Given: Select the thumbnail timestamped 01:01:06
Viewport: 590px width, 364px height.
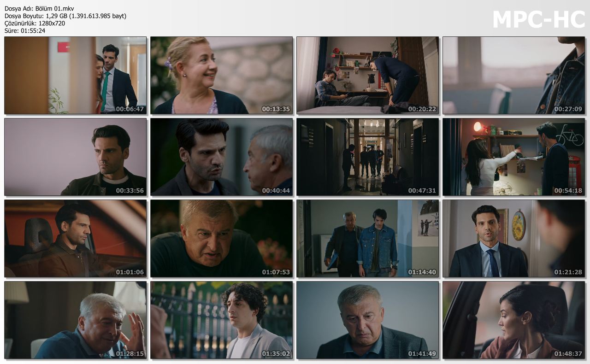Looking at the screenshot, I should click(x=75, y=238).
